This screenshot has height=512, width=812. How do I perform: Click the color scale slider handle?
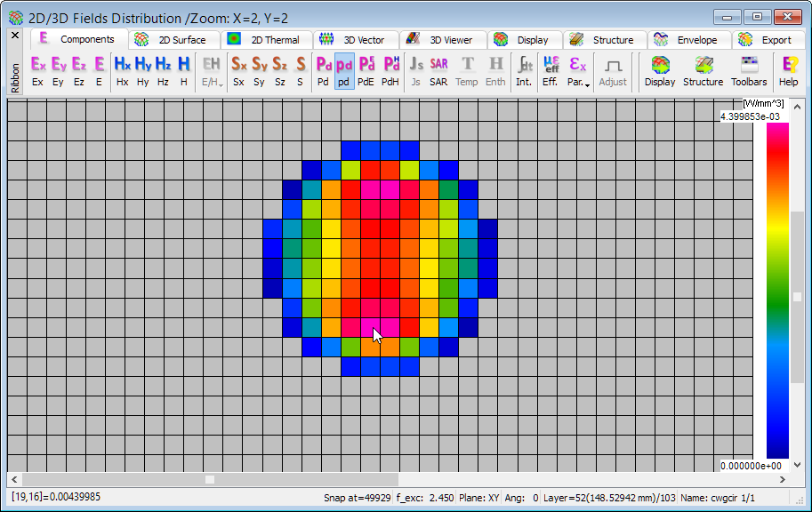click(x=798, y=297)
